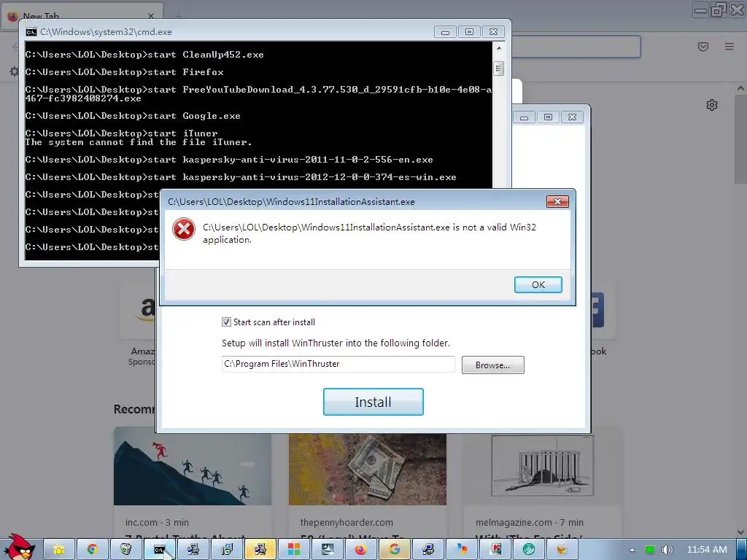Open the Kaspersky red K taskbar icon

[495, 550]
